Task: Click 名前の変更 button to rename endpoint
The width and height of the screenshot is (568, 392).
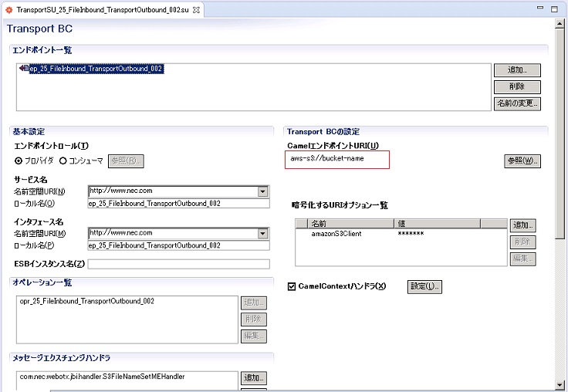Action: coord(516,103)
